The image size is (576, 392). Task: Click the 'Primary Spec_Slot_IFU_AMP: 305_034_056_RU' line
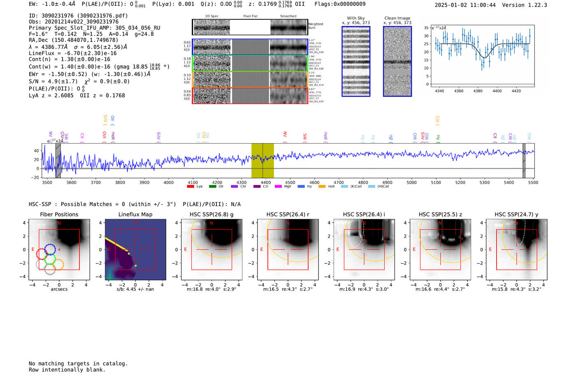tap(95, 28)
